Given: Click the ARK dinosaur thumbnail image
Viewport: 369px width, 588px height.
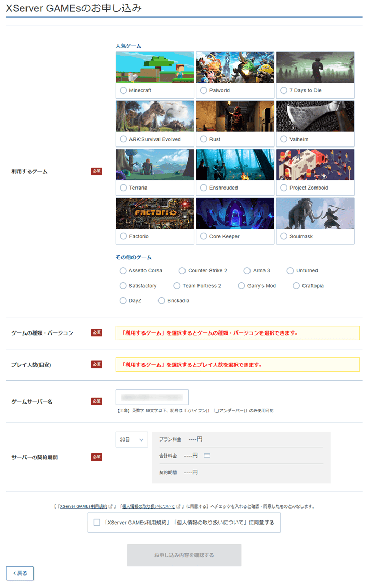Looking at the screenshot, I should pos(155,116).
